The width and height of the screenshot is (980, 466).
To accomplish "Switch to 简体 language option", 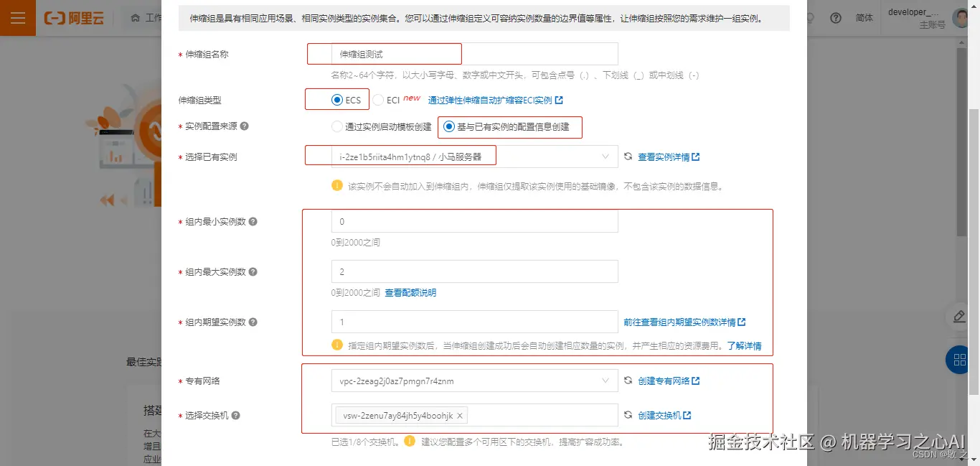I will pos(864,18).
